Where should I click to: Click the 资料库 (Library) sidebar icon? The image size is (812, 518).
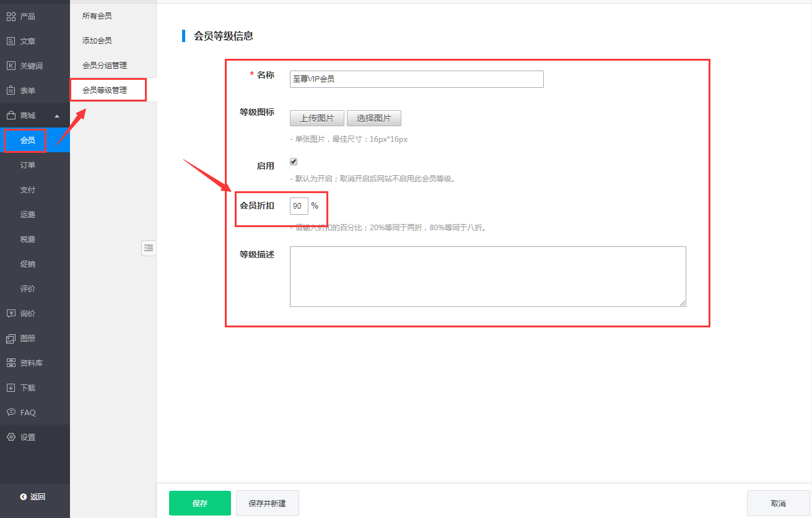coord(11,363)
